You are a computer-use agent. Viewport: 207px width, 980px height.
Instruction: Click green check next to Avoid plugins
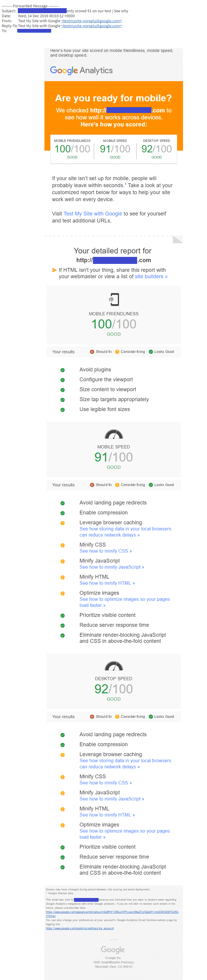[x=63, y=370]
